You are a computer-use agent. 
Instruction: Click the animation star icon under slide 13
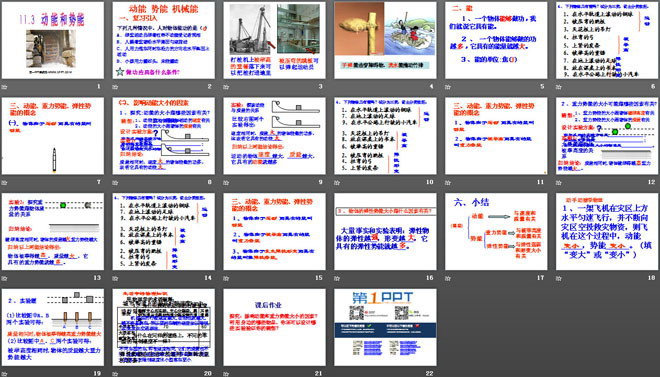click(5, 278)
